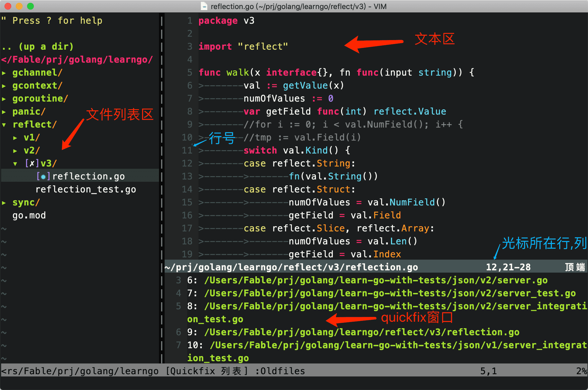Select the json/v2/server.go quickfix entry
Screen dimensions: 588x390
coord(375,281)
